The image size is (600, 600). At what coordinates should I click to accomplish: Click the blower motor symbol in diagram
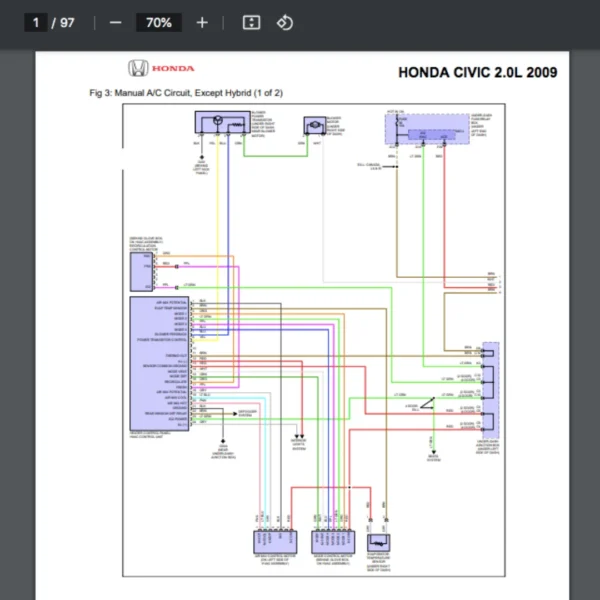point(315,122)
